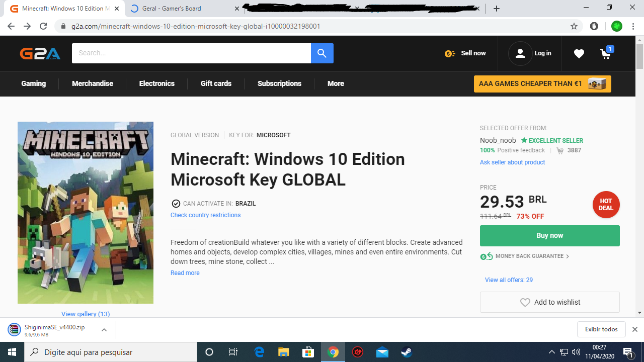Open the Merchandise menu
The height and width of the screenshot is (362, 644).
(93, 83)
